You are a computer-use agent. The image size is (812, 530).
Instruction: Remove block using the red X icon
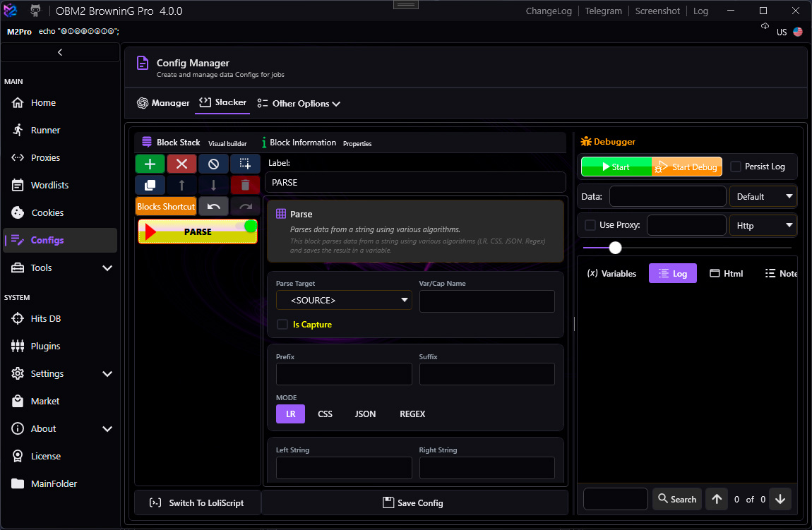click(181, 164)
